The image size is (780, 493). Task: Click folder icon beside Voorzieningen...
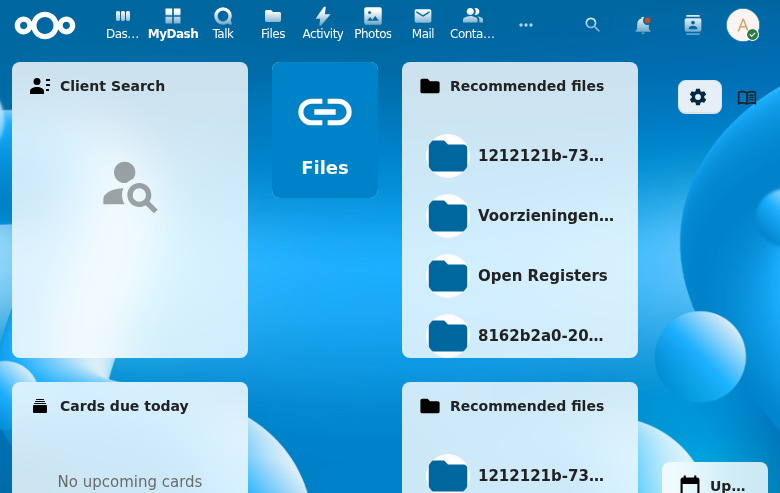coord(448,216)
